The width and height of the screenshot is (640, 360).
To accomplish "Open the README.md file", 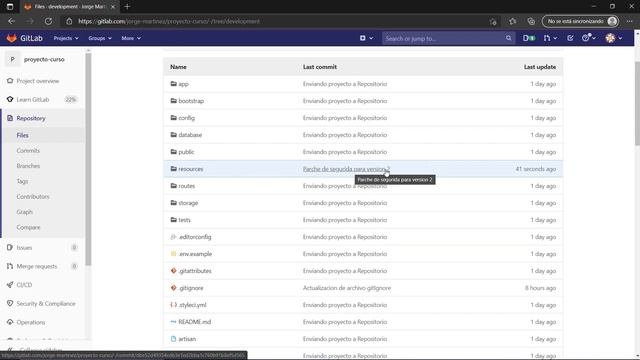I will [195, 322].
